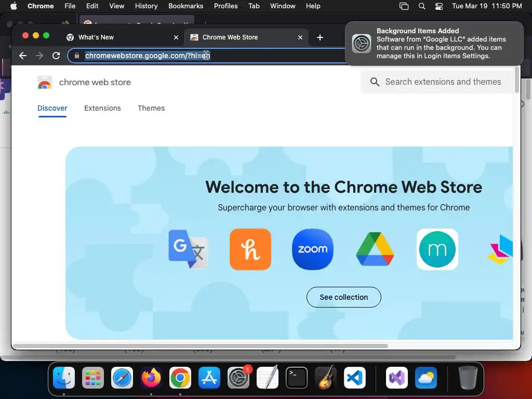Open the Tab menu

click(254, 6)
